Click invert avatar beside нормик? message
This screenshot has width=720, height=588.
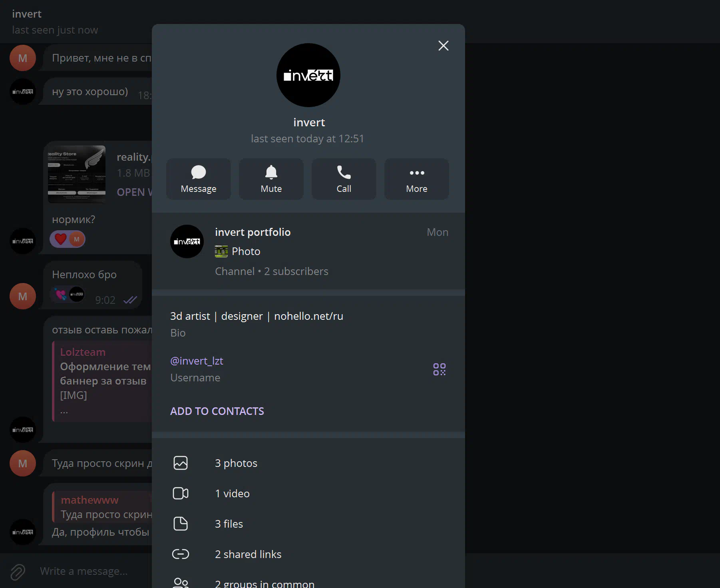[23, 241]
